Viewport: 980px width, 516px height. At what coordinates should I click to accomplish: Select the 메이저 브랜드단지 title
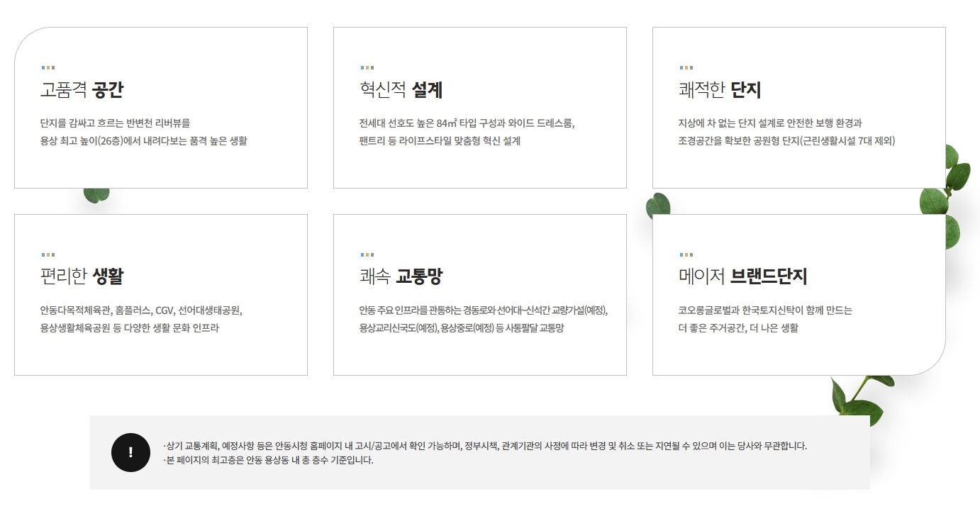point(742,276)
